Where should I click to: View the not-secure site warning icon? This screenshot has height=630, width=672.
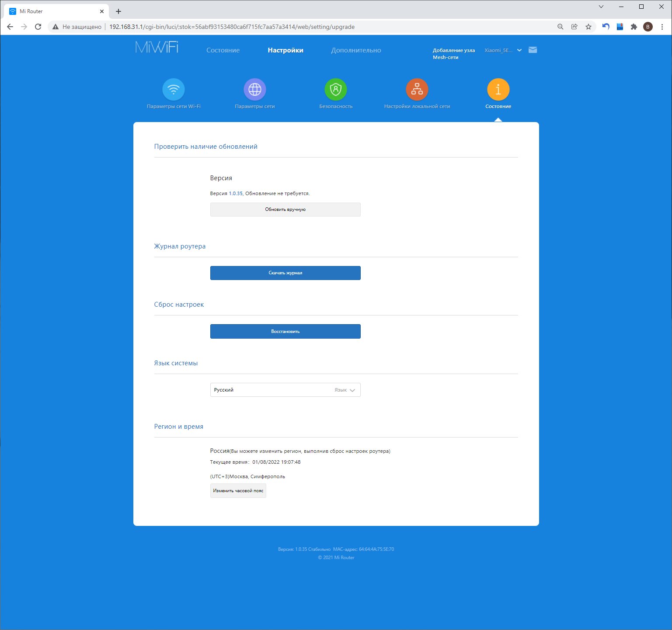(56, 27)
